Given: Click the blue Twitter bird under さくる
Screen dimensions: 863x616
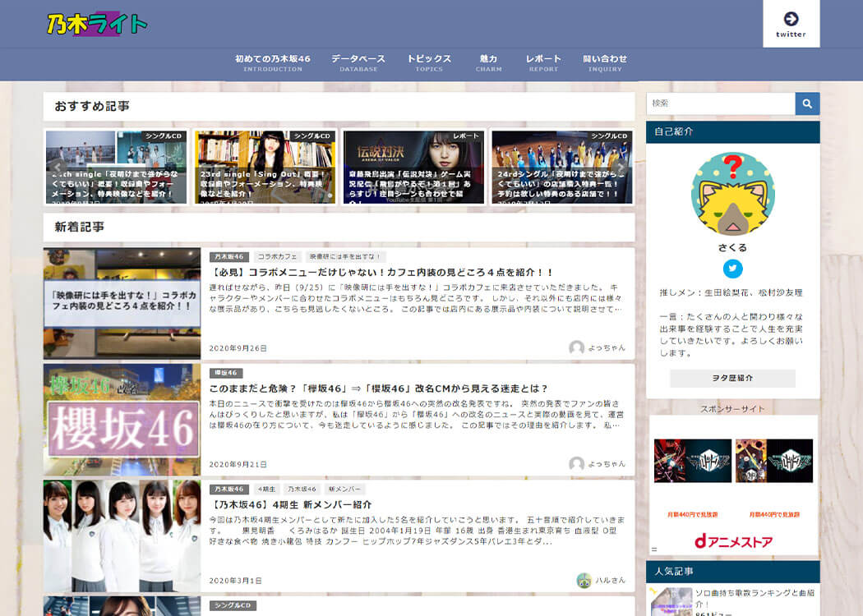Looking at the screenshot, I should click(732, 269).
